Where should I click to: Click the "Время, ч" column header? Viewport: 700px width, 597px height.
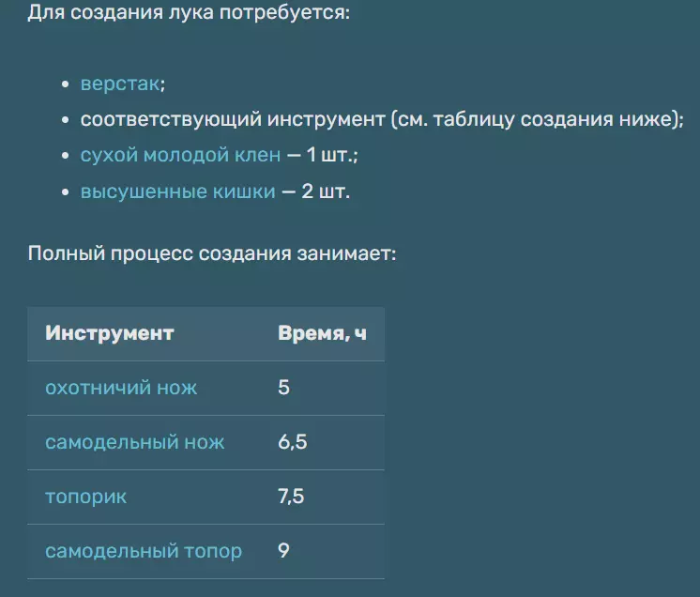[322, 334]
